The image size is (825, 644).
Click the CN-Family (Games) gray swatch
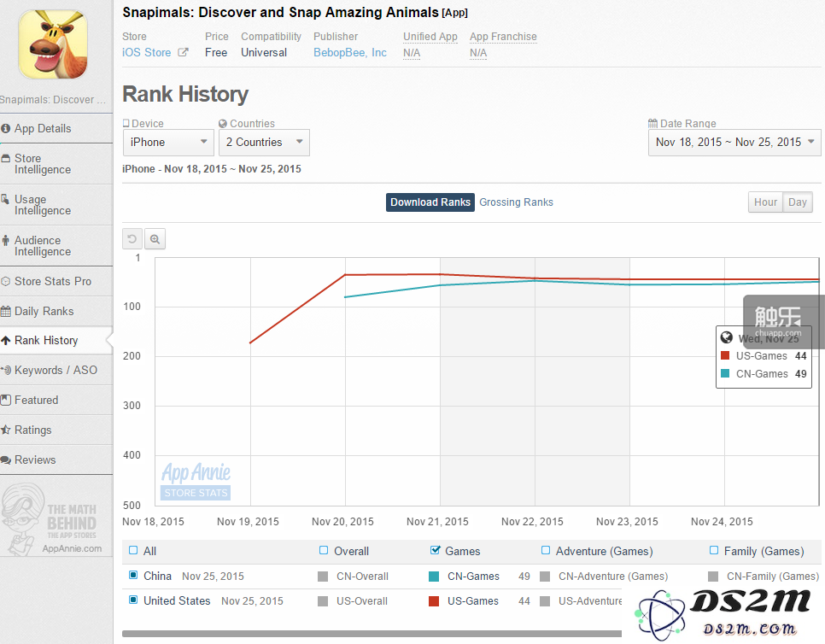(x=713, y=577)
